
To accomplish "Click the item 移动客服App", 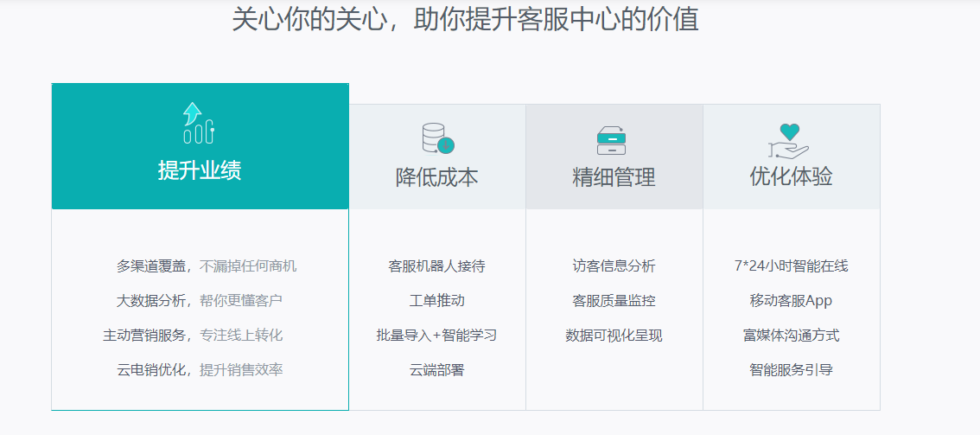I will point(792,301).
